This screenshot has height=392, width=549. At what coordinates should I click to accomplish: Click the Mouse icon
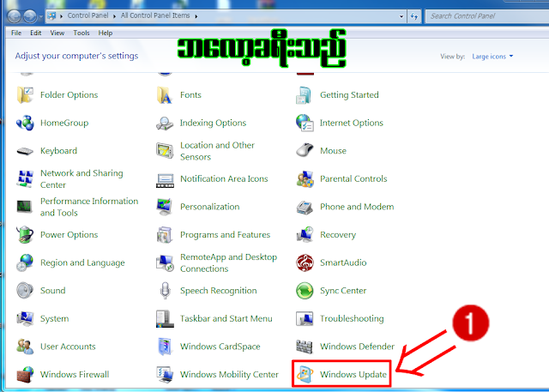pyautogui.click(x=305, y=150)
